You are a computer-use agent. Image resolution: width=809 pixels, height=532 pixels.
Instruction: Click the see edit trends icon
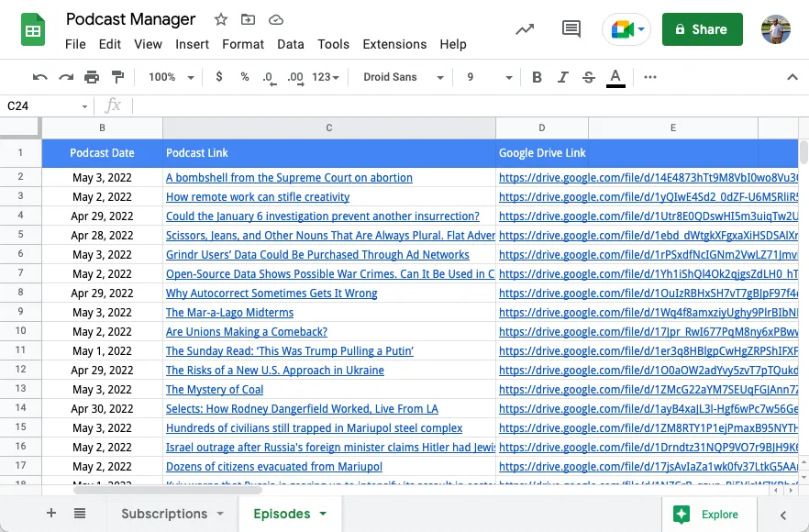(525, 28)
